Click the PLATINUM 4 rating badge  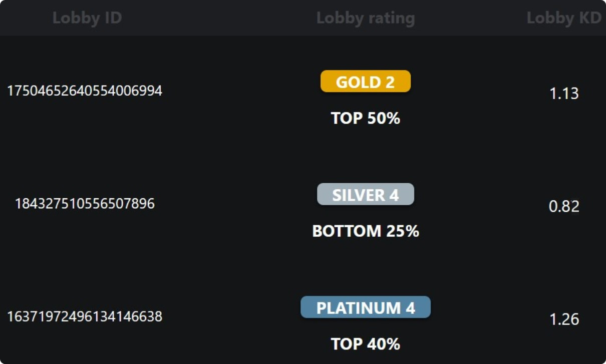[366, 307]
